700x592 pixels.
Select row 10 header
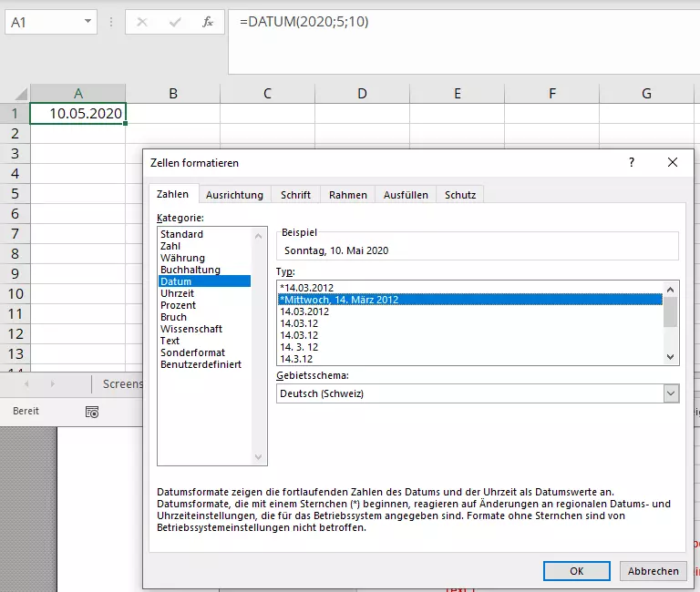click(x=15, y=294)
